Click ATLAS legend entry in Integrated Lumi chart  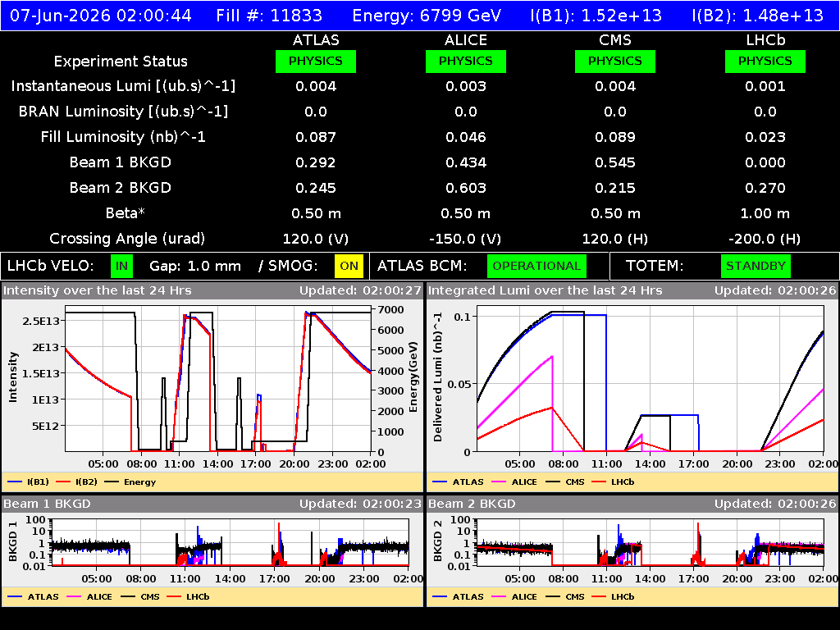(459, 482)
